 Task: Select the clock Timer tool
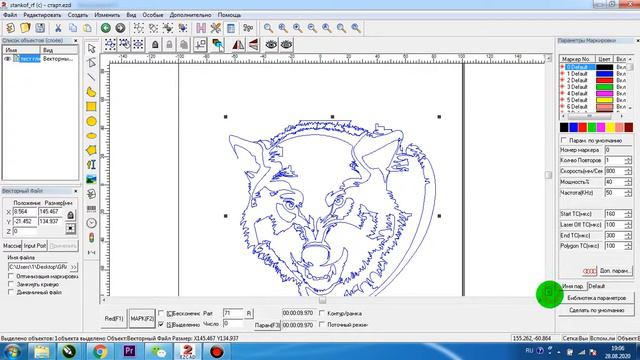click(x=91, y=223)
